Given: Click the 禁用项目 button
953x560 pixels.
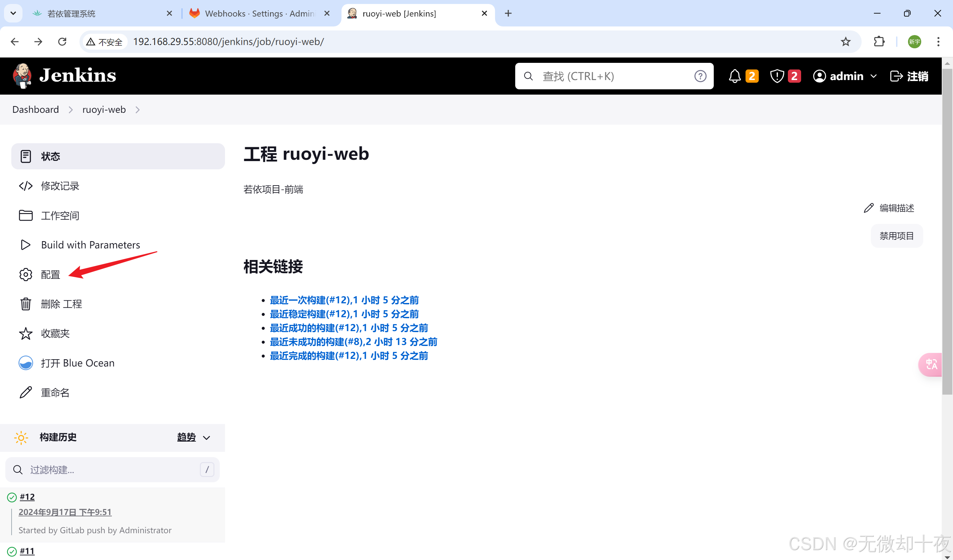Looking at the screenshot, I should (x=896, y=236).
